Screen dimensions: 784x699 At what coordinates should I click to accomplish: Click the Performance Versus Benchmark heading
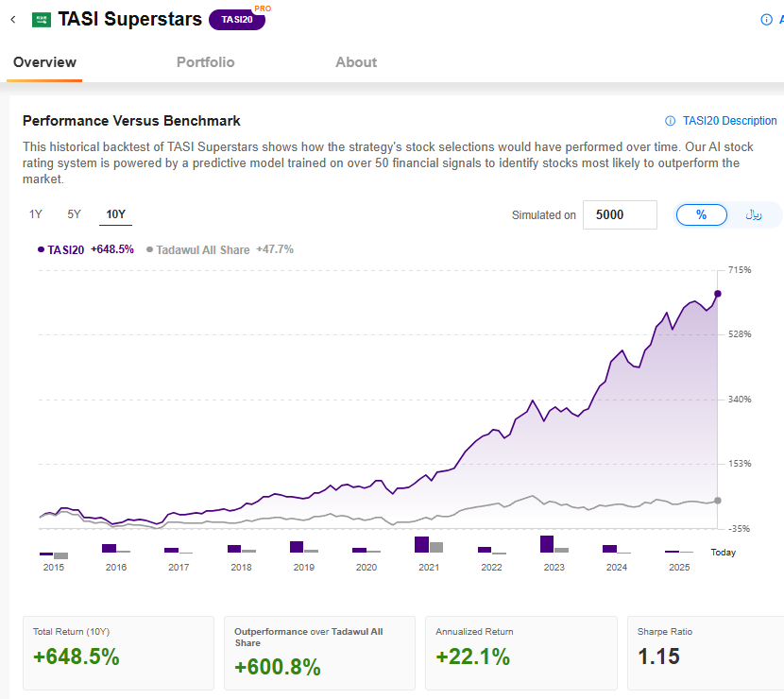click(x=131, y=121)
